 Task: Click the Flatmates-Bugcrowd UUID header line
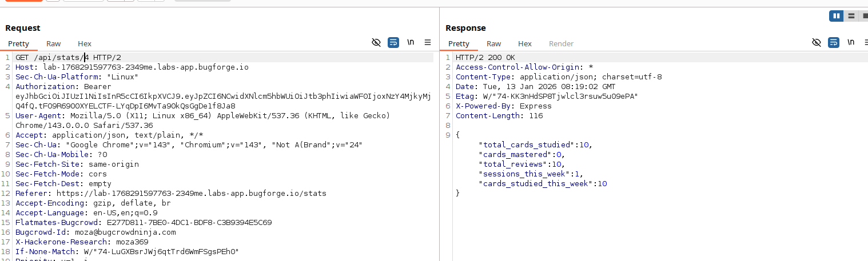pyautogui.click(x=144, y=223)
